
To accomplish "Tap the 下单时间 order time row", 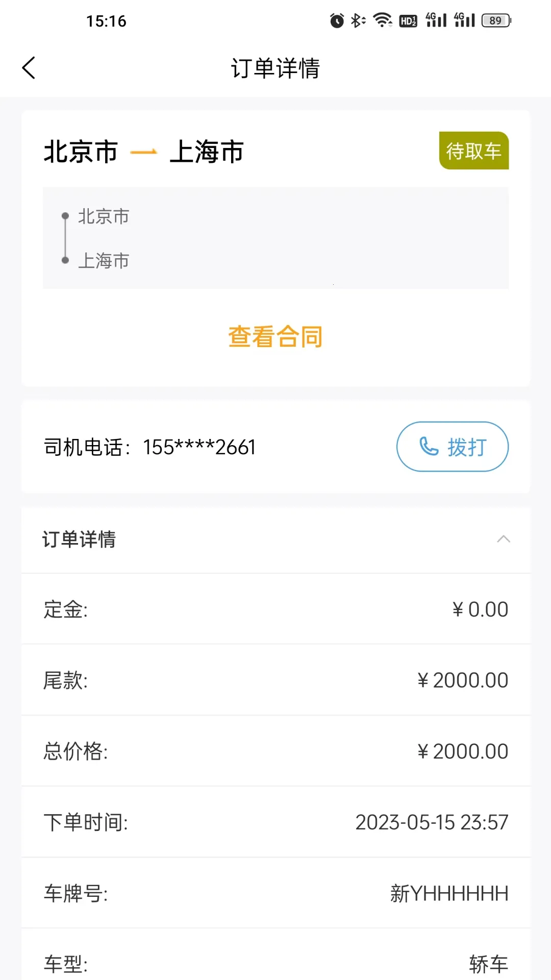I will pos(275,822).
